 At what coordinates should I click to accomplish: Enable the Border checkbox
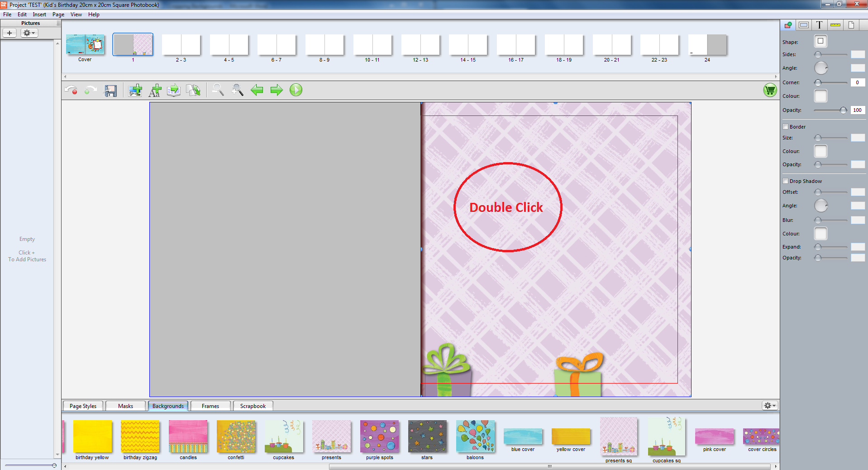pos(786,127)
